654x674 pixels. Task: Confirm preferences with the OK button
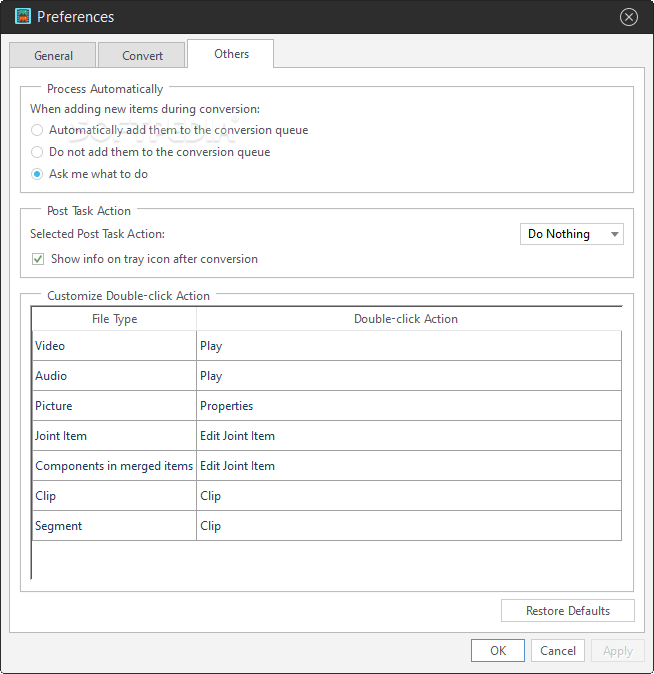click(x=497, y=650)
